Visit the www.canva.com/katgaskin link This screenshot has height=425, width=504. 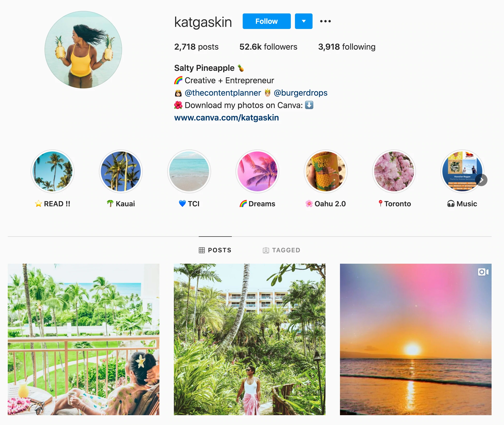[226, 118]
